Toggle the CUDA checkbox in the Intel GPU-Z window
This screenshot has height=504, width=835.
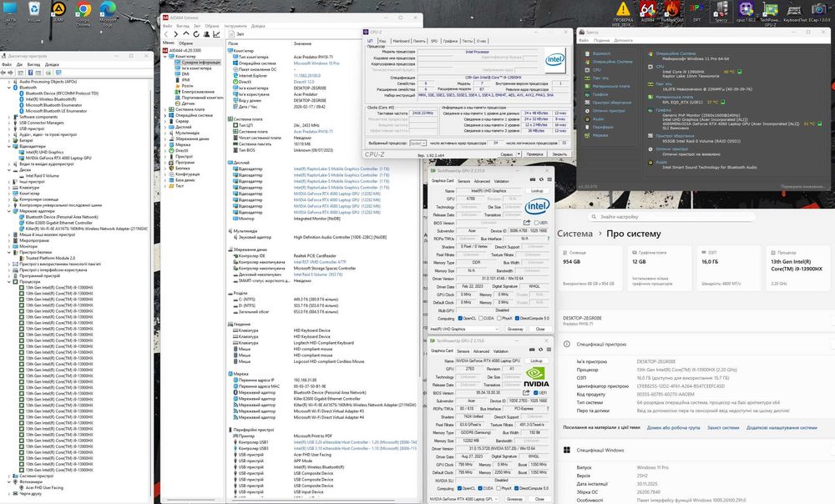481,318
